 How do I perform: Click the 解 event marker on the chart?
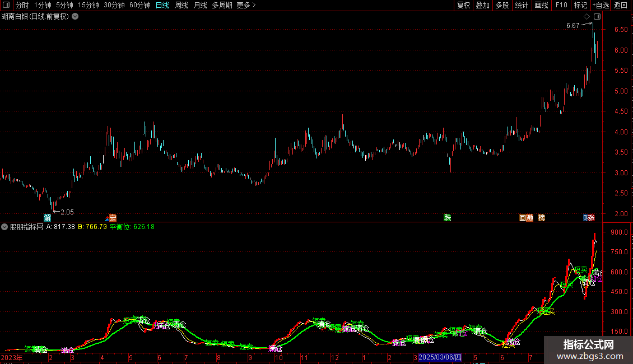47,217
